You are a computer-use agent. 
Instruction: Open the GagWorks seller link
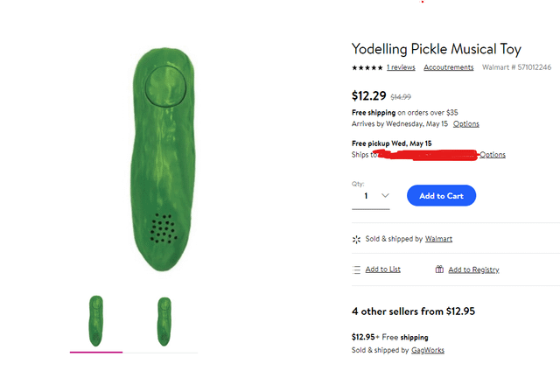(x=430, y=350)
